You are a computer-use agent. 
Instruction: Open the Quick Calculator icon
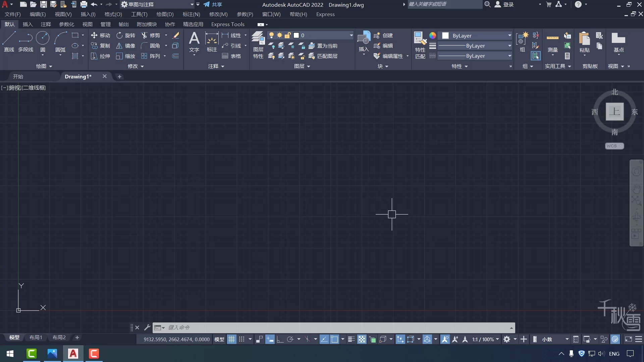(567, 56)
